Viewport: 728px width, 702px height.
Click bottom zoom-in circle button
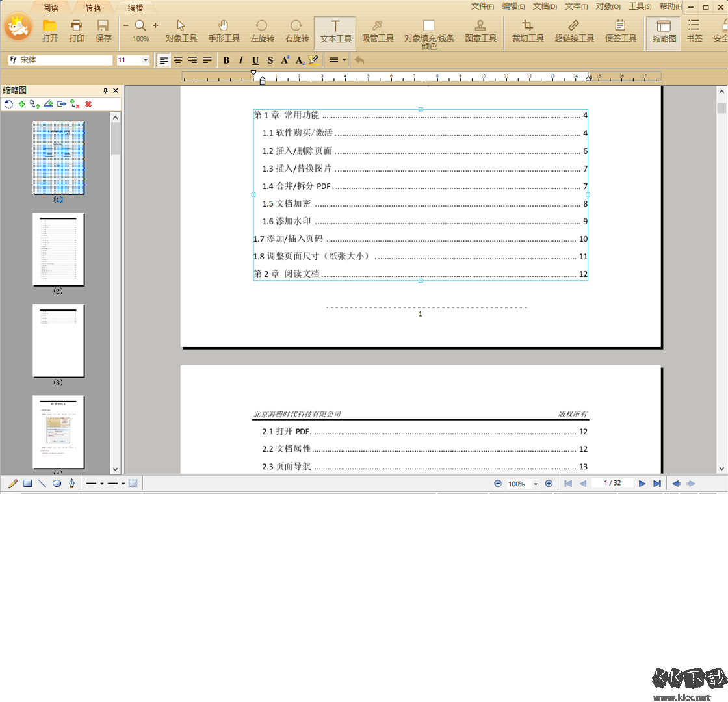(x=549, y=484)
